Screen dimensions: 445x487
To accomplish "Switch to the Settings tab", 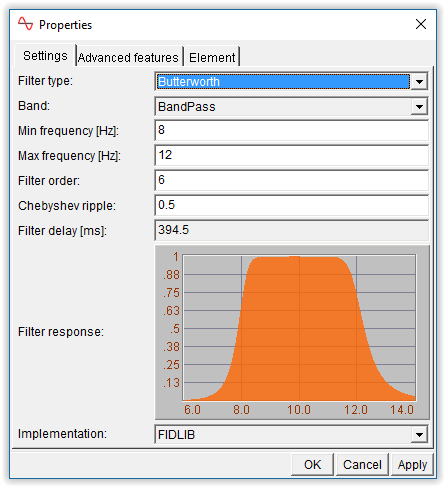I will (x=45, y=56).
